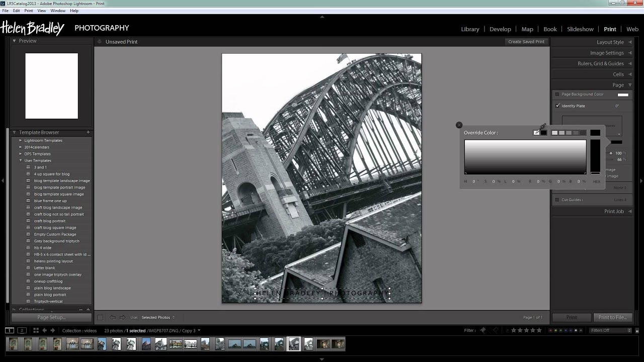644x362 pixels.
Task: Open the Use: Selected Photos dropdown
Action: pos(158,317)
